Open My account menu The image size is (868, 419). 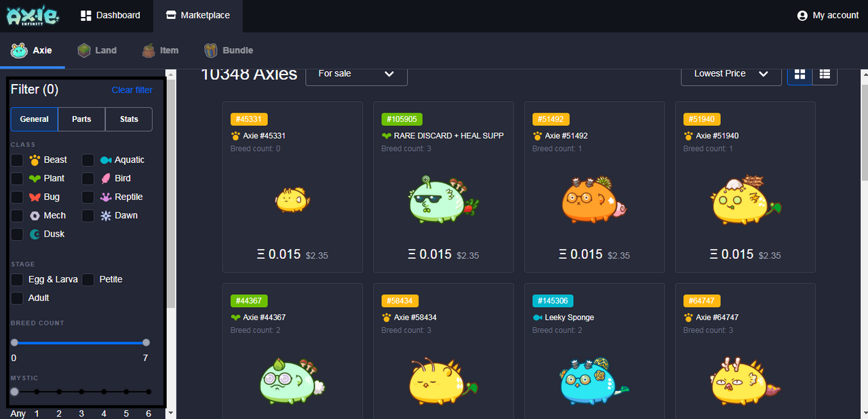click(x=828, y=16)
